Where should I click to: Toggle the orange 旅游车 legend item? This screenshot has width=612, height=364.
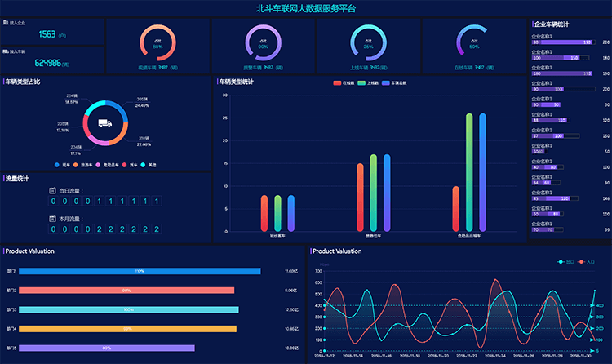(82, 165)
